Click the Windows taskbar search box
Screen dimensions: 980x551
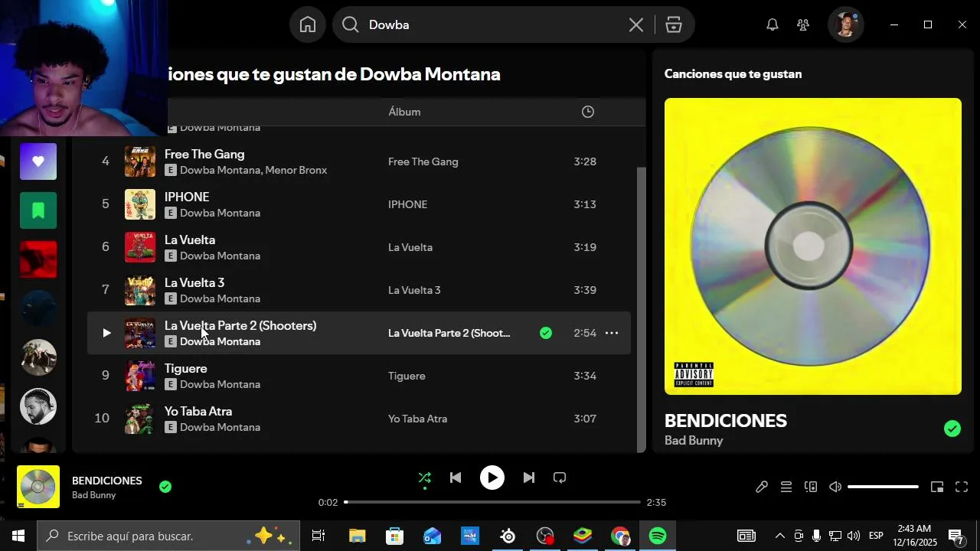(168, 536)
